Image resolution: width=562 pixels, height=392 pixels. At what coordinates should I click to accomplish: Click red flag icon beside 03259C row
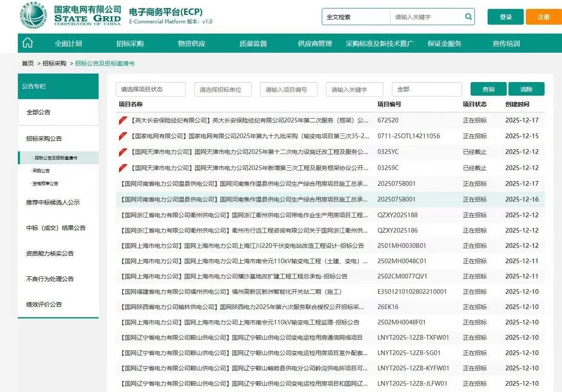coord(123,168)
